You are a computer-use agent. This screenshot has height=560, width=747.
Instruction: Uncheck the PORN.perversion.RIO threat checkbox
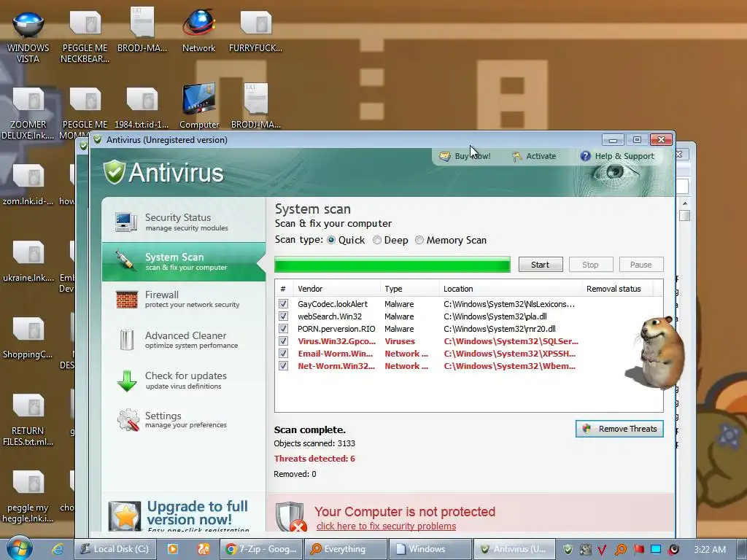click(284, 329)
